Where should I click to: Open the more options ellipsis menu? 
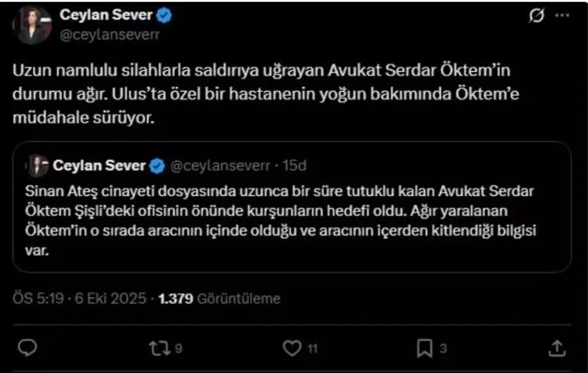coord(562,15)
